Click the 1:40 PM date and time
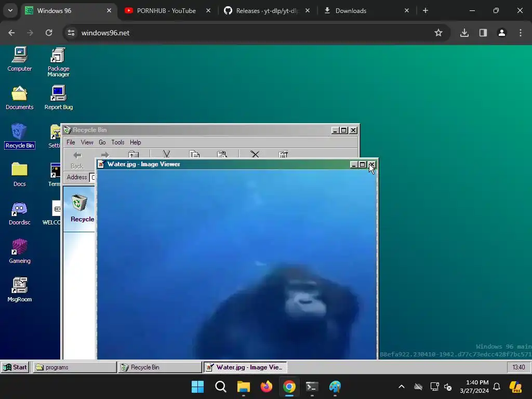 pyautogui.click(x=474, y=387)
